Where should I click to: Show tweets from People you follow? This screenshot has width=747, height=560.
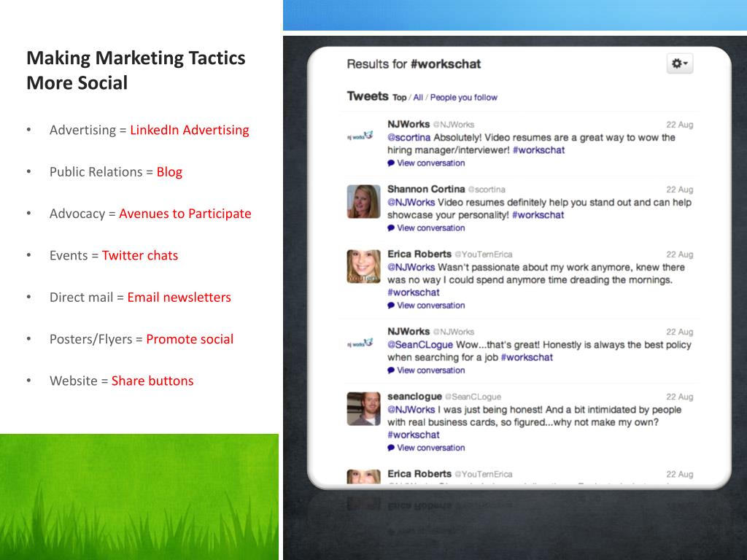point(463,98)
